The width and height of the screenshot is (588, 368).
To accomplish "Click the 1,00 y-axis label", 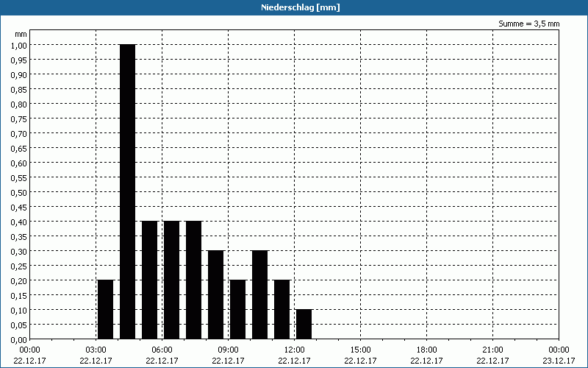I will point(19,45).
